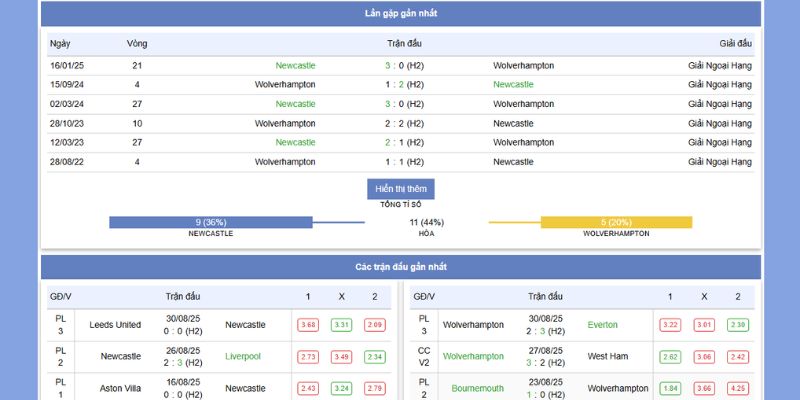The image size is (800, 400).
Task: Click round number 10 cell
Action: coord(137,123)
